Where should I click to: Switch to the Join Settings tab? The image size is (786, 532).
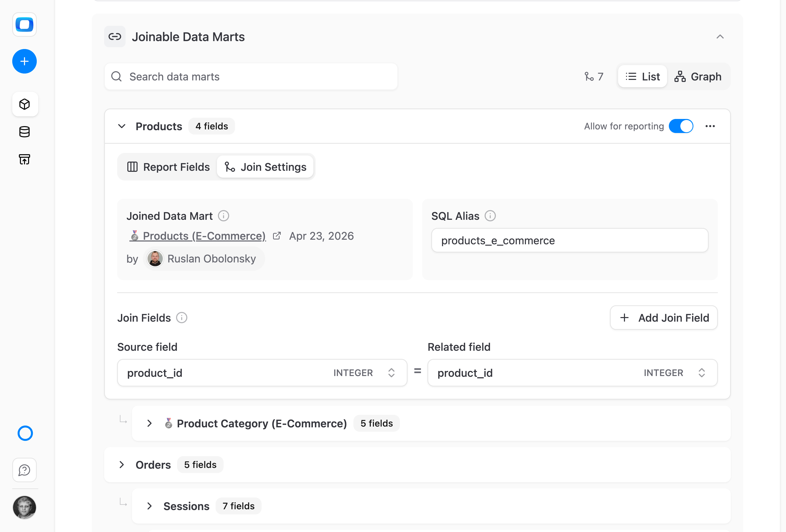[265, 167]
